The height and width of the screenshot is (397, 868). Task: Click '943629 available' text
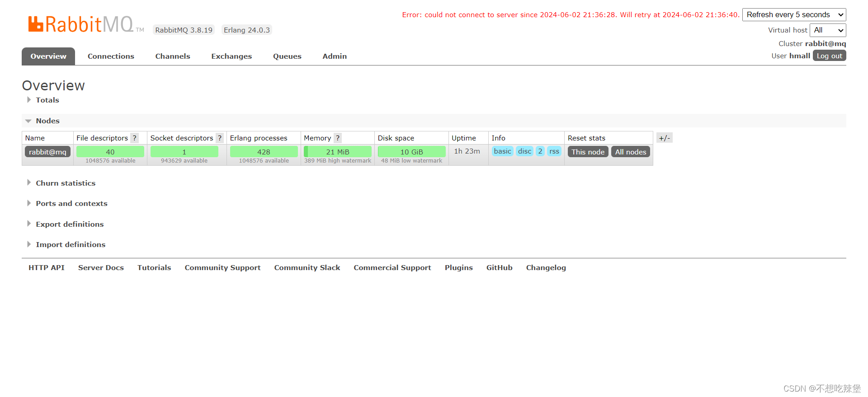(184, 161)
